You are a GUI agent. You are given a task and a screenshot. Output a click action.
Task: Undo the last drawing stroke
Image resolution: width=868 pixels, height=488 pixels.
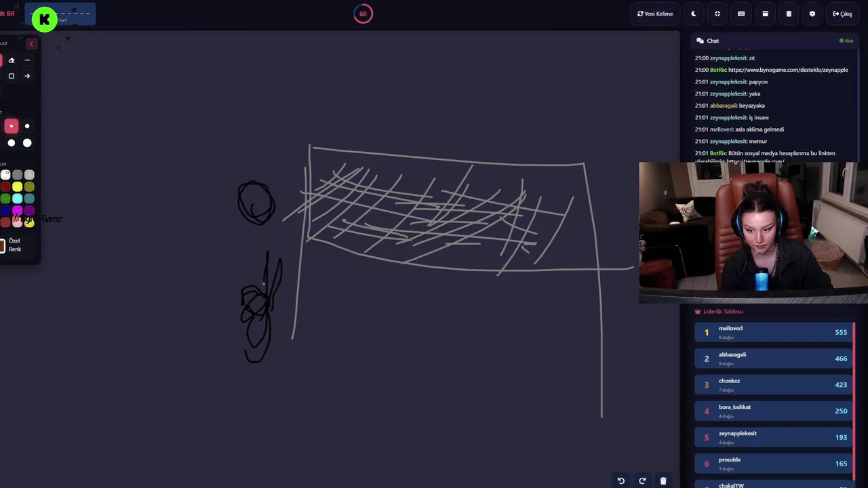click(620, 481)
